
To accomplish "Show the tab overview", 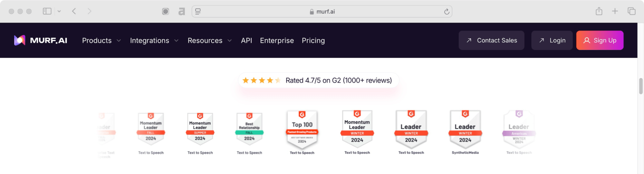I will tap(631, 11).
